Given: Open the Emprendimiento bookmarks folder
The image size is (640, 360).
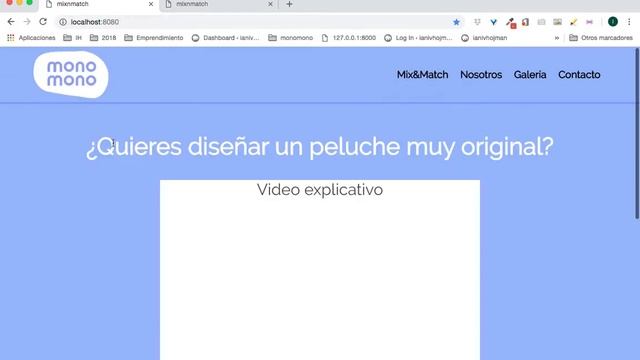Looking at the screenshot, I should [153, 38].
